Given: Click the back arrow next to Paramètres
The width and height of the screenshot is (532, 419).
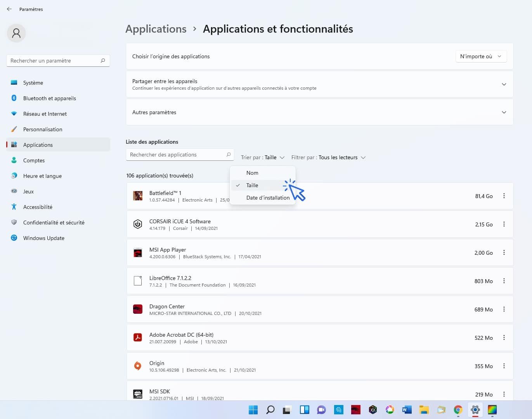Looking at the screenshot, I should click(9, 9).
